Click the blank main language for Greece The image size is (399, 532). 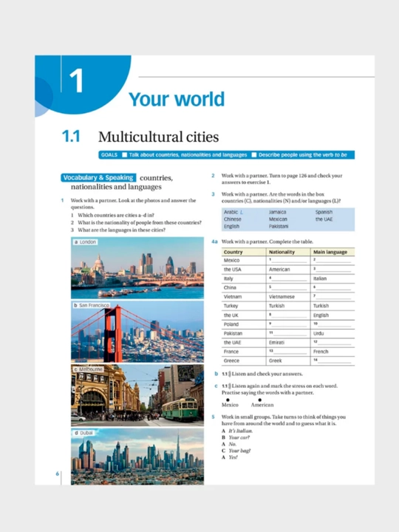(332, 361)
